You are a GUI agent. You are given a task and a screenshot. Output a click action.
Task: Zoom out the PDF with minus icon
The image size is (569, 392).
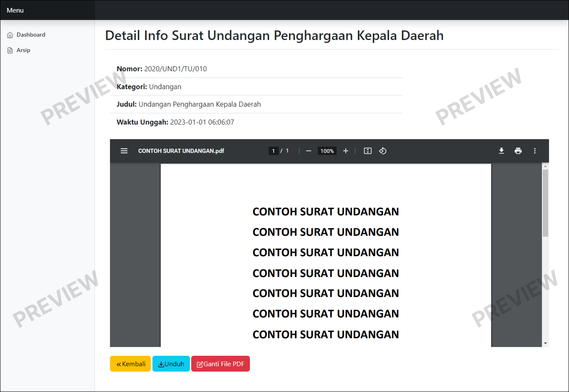coord(308,151)
